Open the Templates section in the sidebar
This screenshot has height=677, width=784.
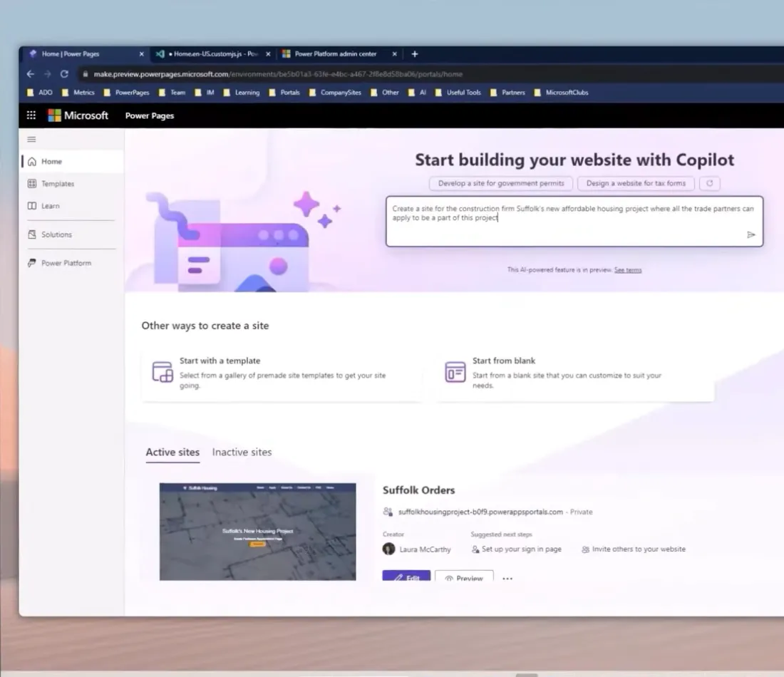pyautogui.click(x=58, y=183)
